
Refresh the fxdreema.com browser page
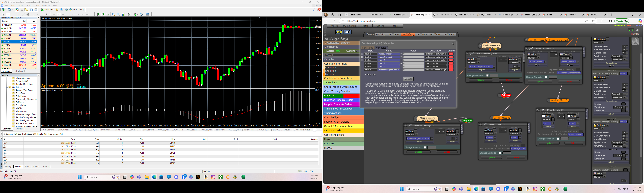coord(334,21)
